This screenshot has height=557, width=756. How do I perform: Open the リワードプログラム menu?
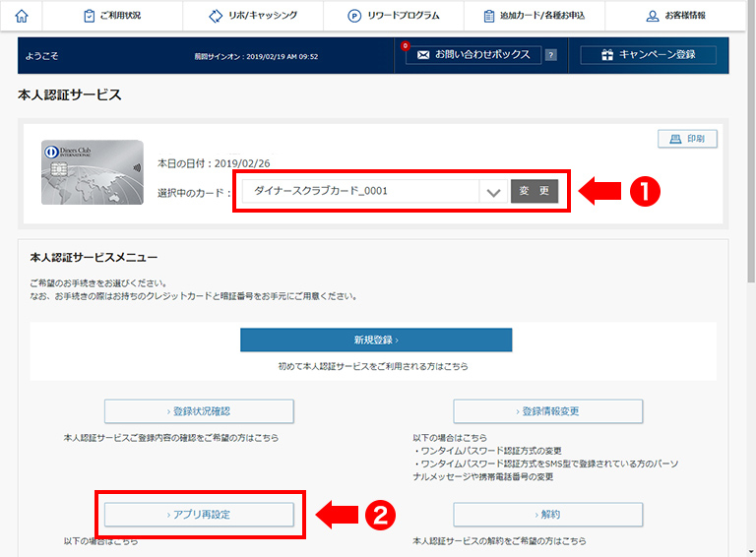click(x=394, y=16)
